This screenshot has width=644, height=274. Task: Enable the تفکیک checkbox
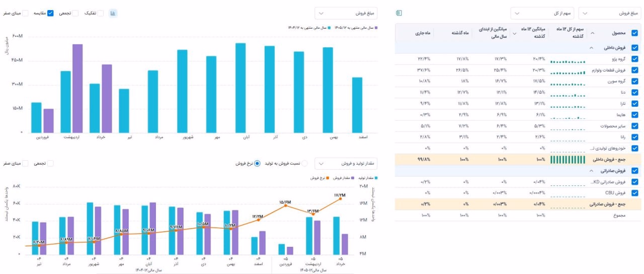[x=100, y=13]
